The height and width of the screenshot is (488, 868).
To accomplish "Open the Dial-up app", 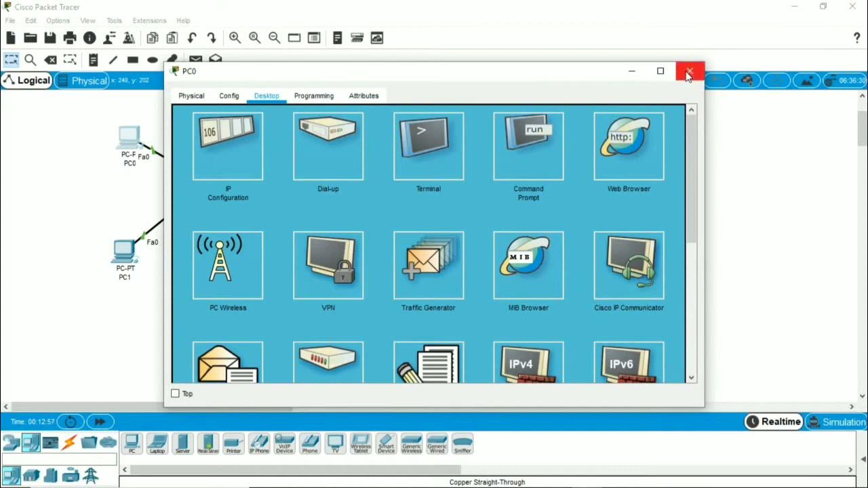I will click(328, 146).
